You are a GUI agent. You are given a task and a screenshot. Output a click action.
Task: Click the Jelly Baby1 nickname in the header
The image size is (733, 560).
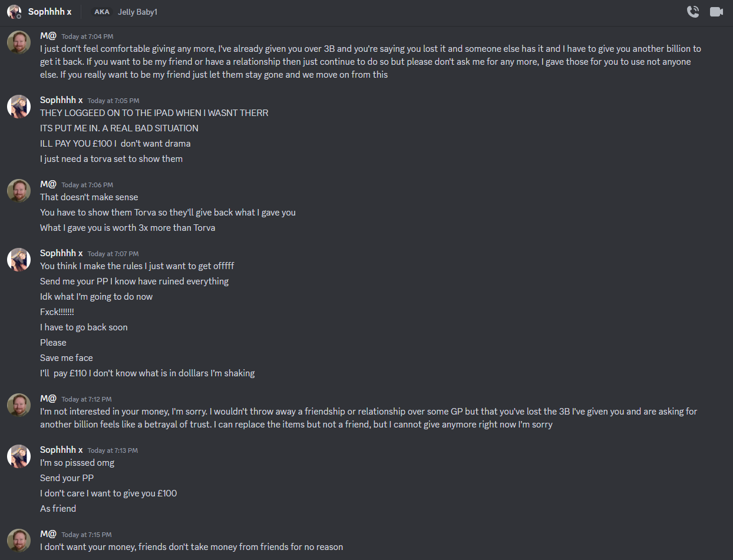pyautogui.click(x=137, y=12)
